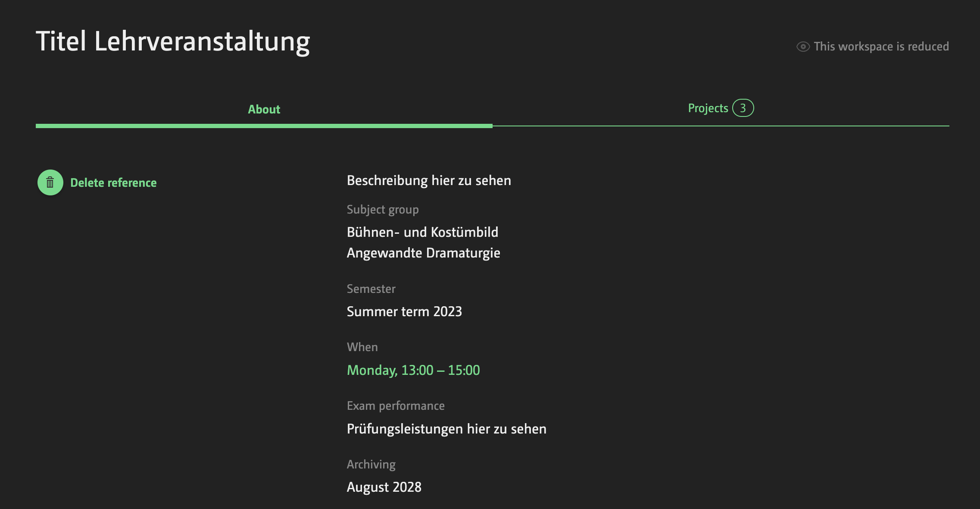
Task: Select the Bühnen- und Kostümbild subject entry
Action: click(422, 232)
